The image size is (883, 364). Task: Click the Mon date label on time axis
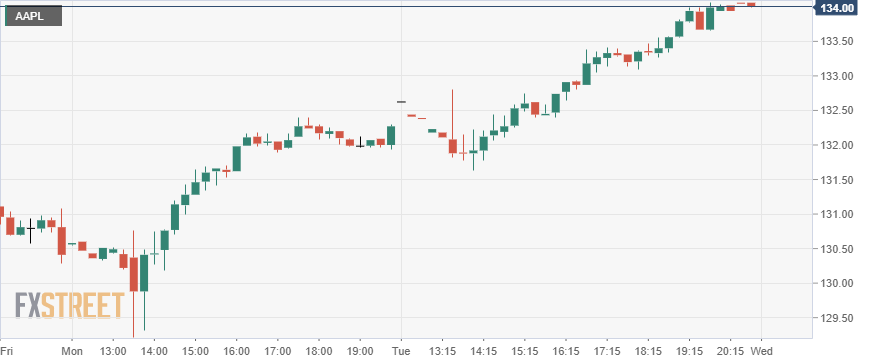[x=72, y=352]
